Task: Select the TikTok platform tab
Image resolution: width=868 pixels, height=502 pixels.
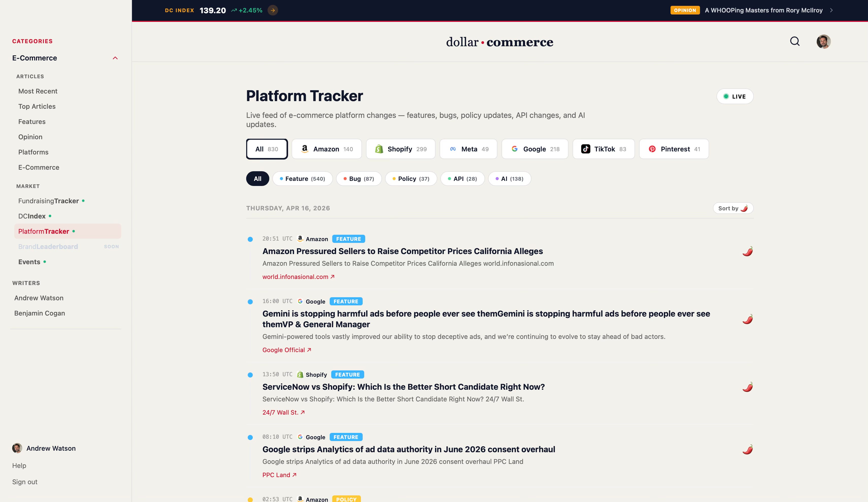Action: pyautogui.click(x=604, y=149)
